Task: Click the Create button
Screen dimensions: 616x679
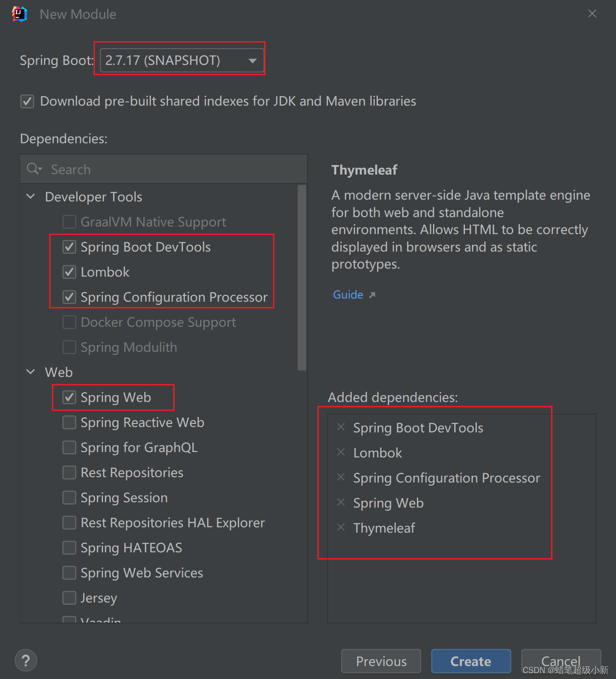Action: [x=471, y=661]
